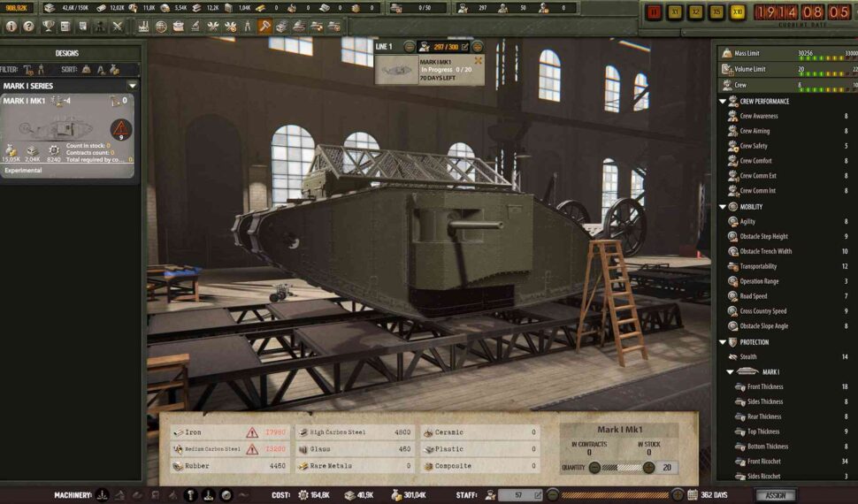Click the microscope research icon
The width and height of the screenshot is (858, 504).
click(x=195, y=27)
